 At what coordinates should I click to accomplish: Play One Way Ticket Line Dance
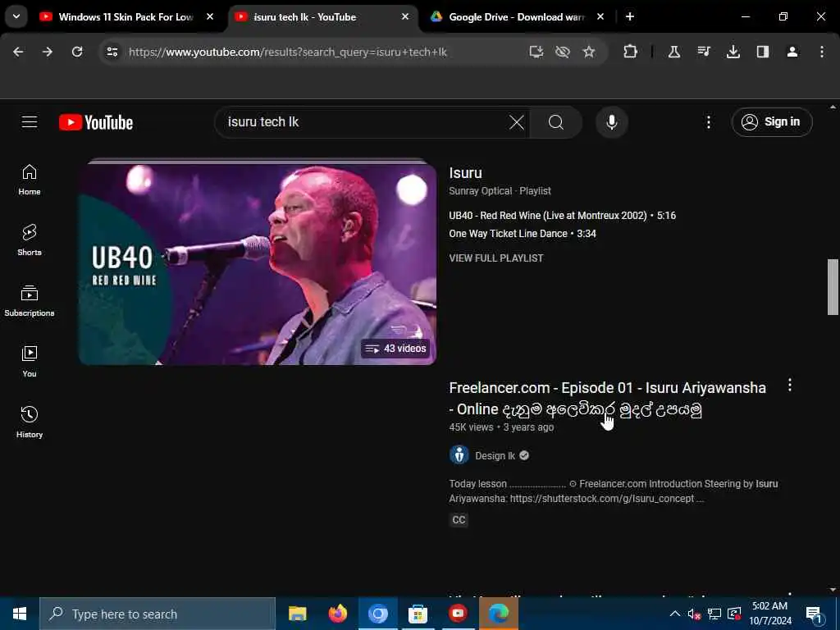click(523, 234)
